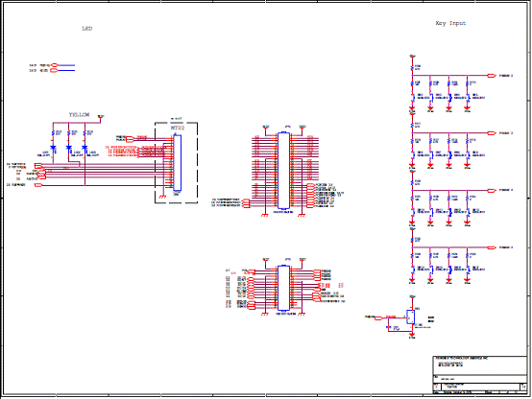Select the capacitor symbol beside the bottom-right IC
532x399 pixels.
point(389,327)
